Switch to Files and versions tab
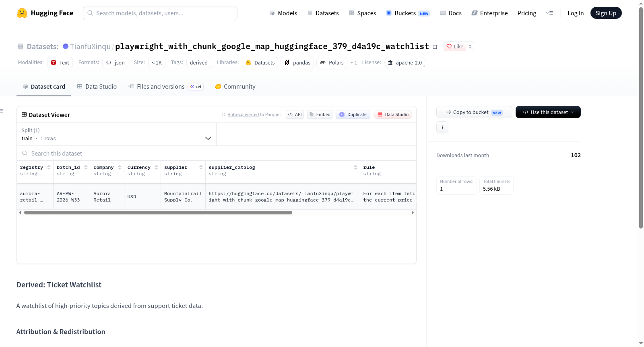The image size is (644, 347). pos(166,86)
